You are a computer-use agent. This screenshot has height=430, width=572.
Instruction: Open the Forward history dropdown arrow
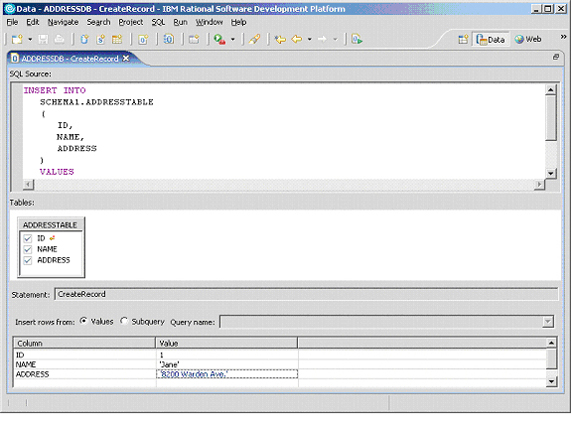(335, 39)
